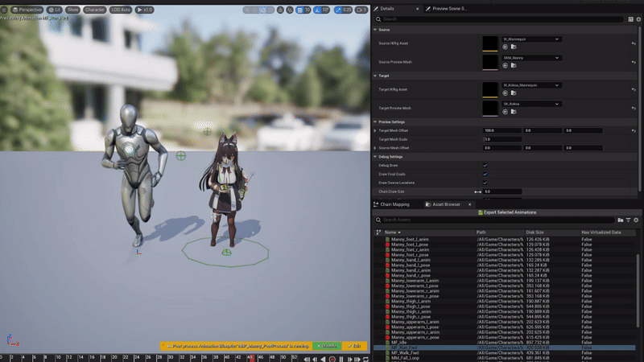
Task: Click the Details search field
Action: coord(499,19)
